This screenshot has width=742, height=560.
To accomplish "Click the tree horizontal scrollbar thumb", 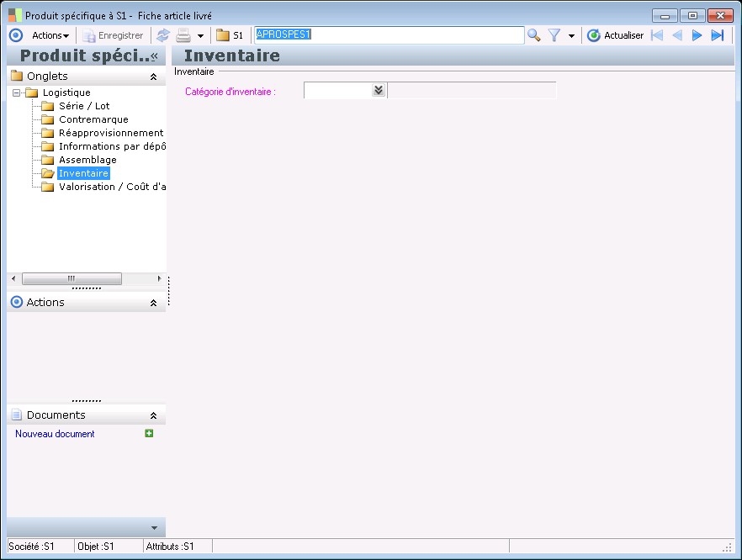I will click(72, 278).
